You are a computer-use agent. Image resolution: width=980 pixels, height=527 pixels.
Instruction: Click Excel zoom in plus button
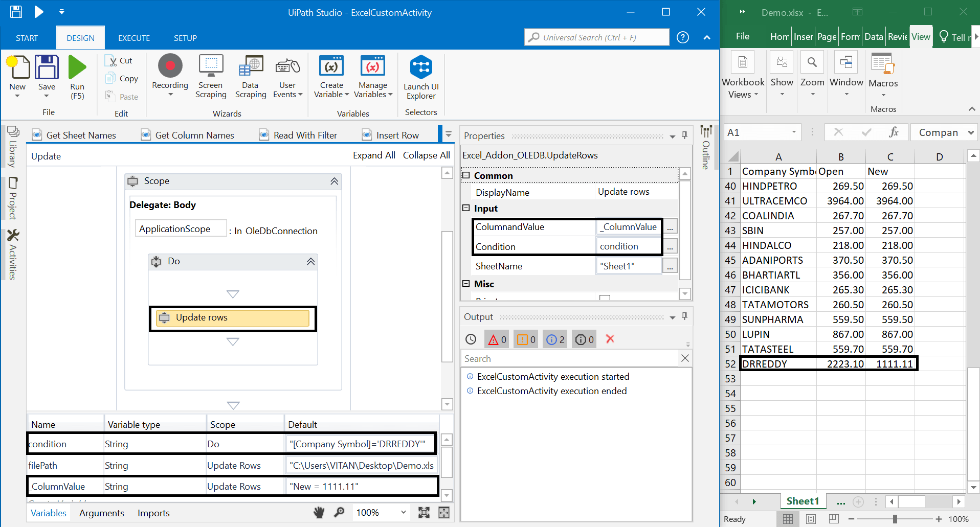click(939, 519)
